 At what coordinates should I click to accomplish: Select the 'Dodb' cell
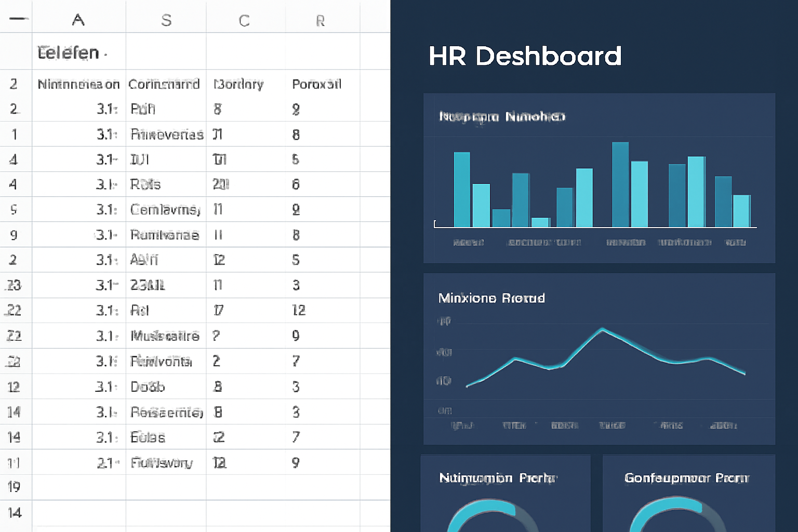[166, 387]
